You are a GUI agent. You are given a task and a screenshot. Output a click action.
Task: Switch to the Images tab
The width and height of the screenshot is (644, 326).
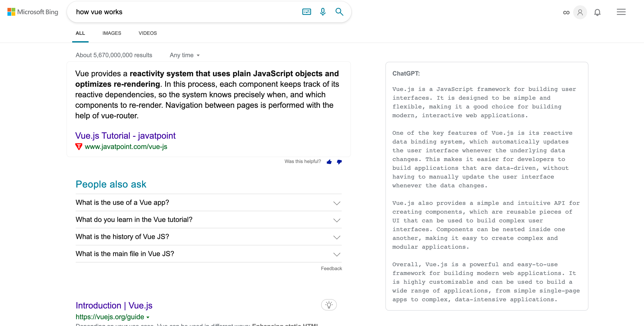(112, 33)
